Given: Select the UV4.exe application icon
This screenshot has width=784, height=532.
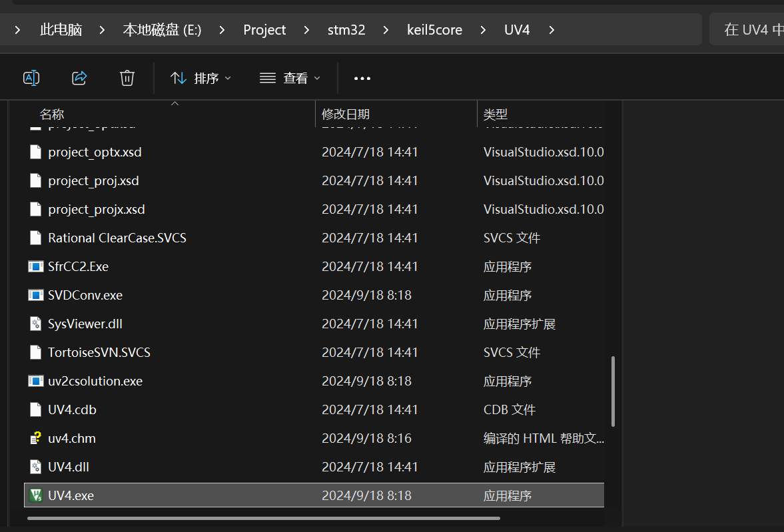Looking at the screenshot, I should point(36,495).
